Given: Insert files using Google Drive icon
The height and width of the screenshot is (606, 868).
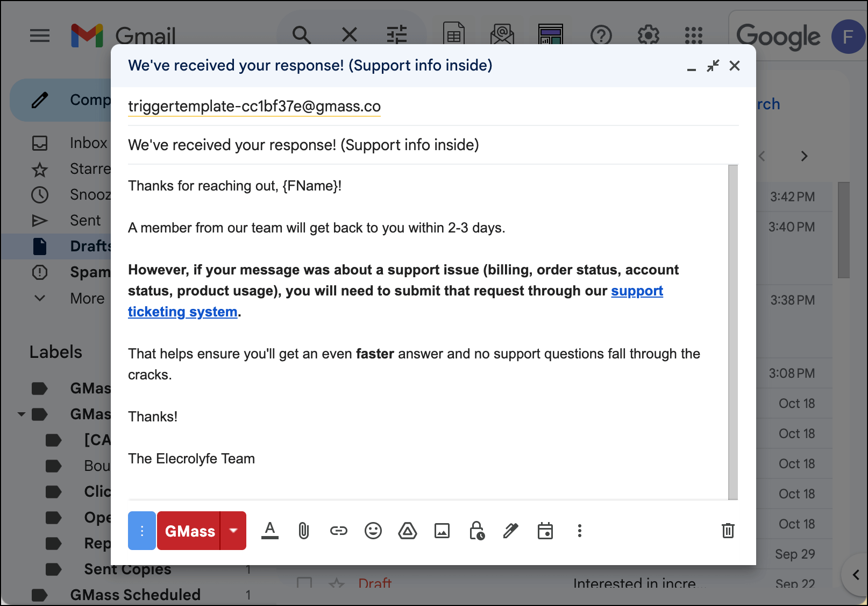Looking at the screenshot, I should pos(408,531).
